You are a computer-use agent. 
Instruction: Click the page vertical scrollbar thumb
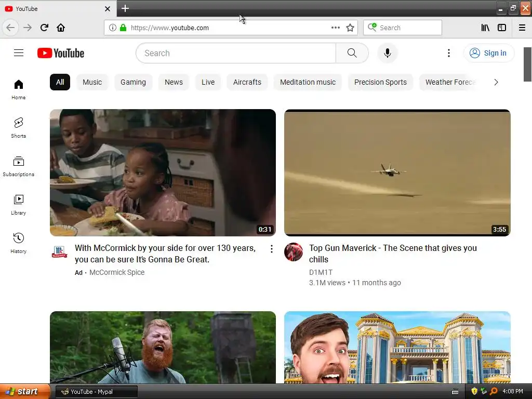pos(527,64)
